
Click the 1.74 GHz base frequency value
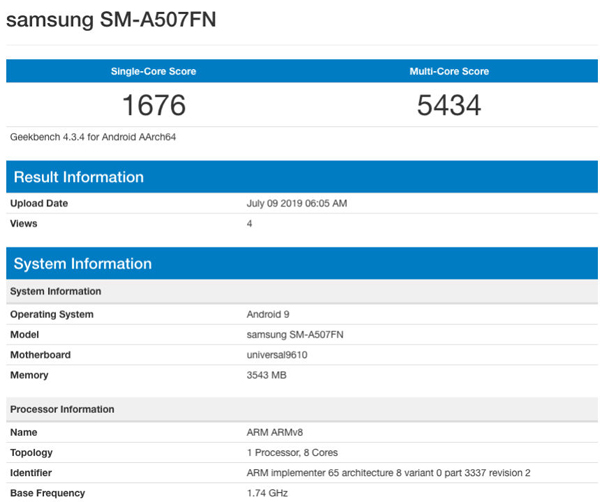[268, 492]
